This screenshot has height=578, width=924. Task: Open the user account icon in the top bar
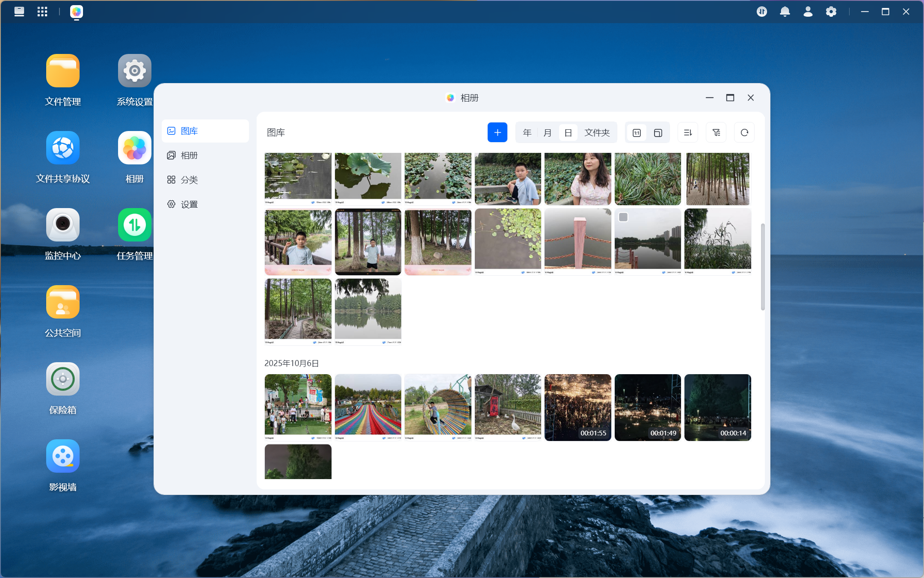click(808, 12)
